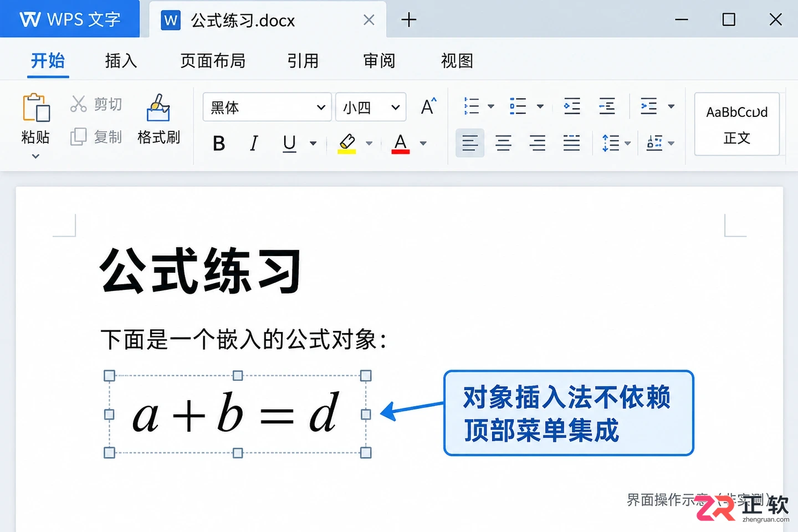Toggle underline formatting
The width and height of the screenshot is (798, 532).
(289, 144)
